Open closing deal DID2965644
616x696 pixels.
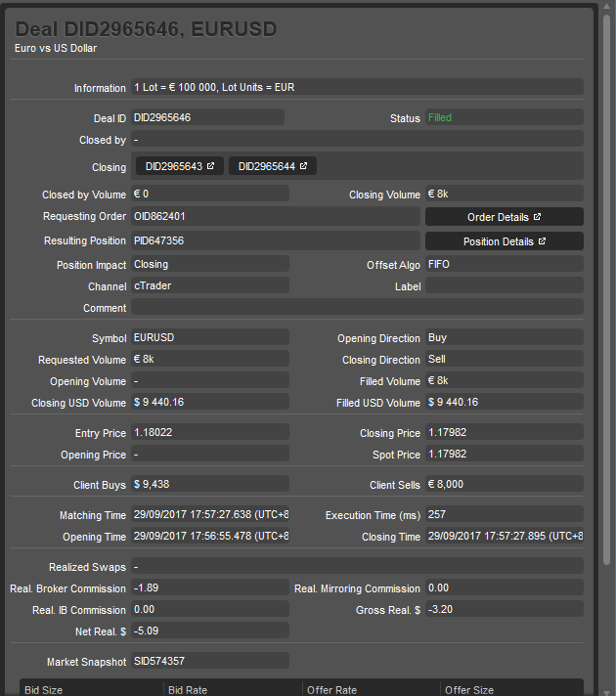pyautogui.click(x=272, y=166)
